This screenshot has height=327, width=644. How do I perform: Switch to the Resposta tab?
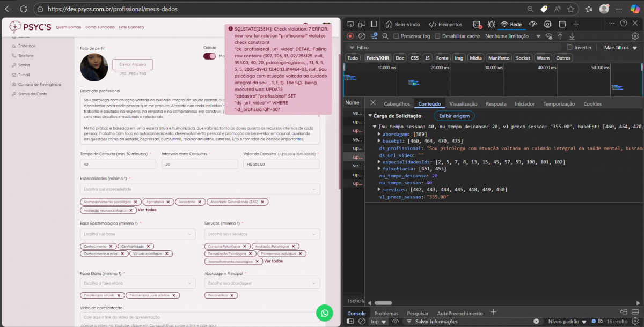coord(495,103)
